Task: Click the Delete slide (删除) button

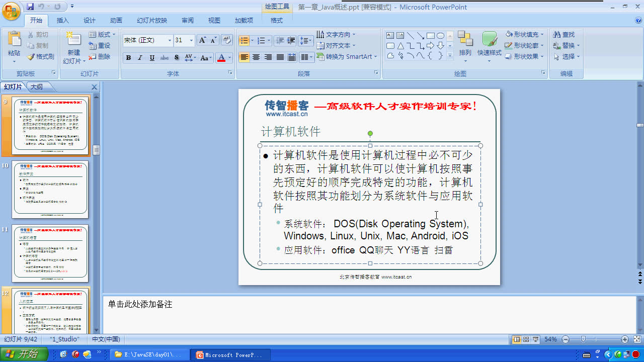Action: click(100, 57)
